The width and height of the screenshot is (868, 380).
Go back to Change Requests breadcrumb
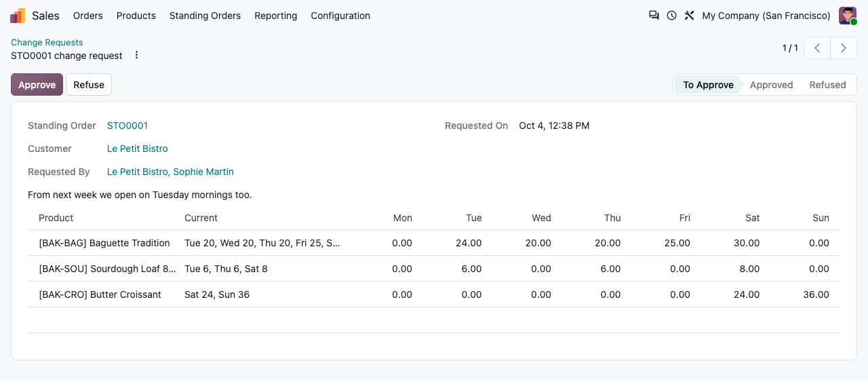coord(47,42)
